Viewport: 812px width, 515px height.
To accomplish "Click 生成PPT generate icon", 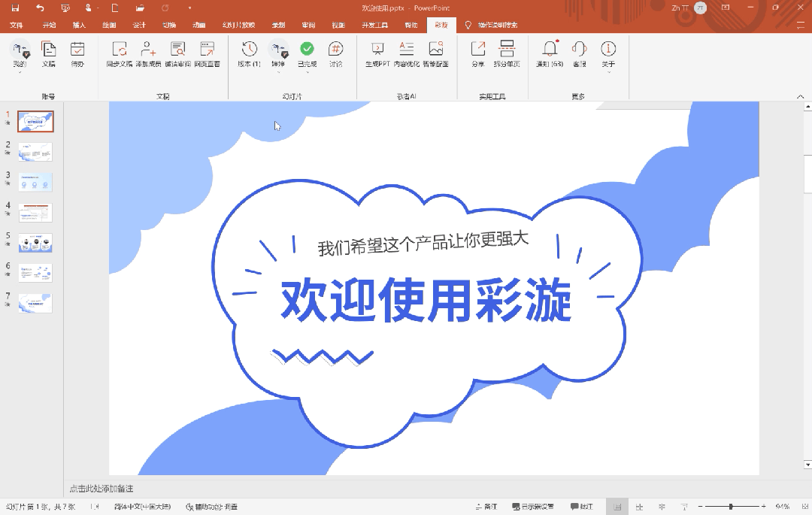I will (377, 54).
